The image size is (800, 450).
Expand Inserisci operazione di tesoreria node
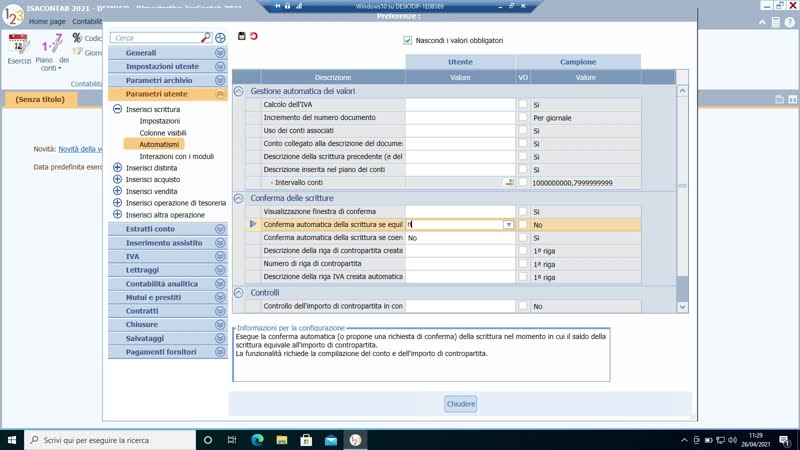117,203
